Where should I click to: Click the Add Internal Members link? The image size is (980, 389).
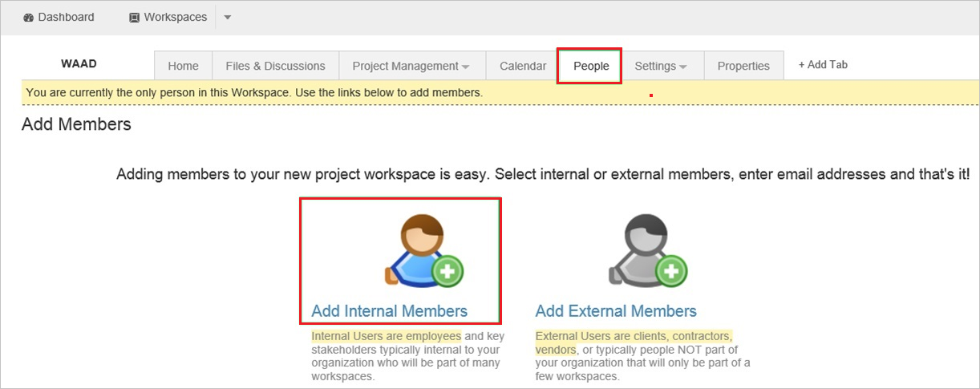coord(390,311)
